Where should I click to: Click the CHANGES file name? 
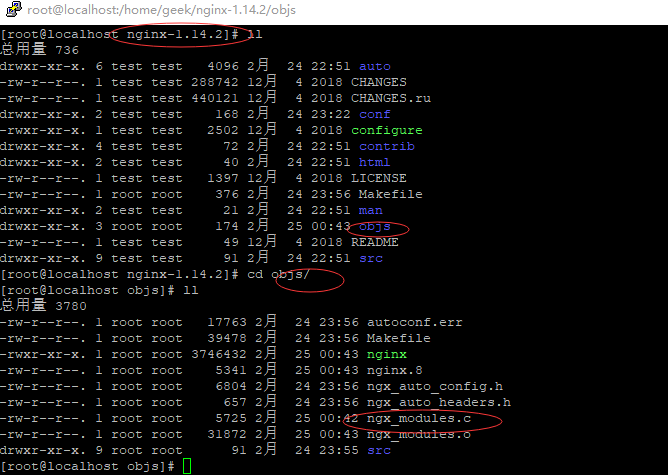(379, 82)
